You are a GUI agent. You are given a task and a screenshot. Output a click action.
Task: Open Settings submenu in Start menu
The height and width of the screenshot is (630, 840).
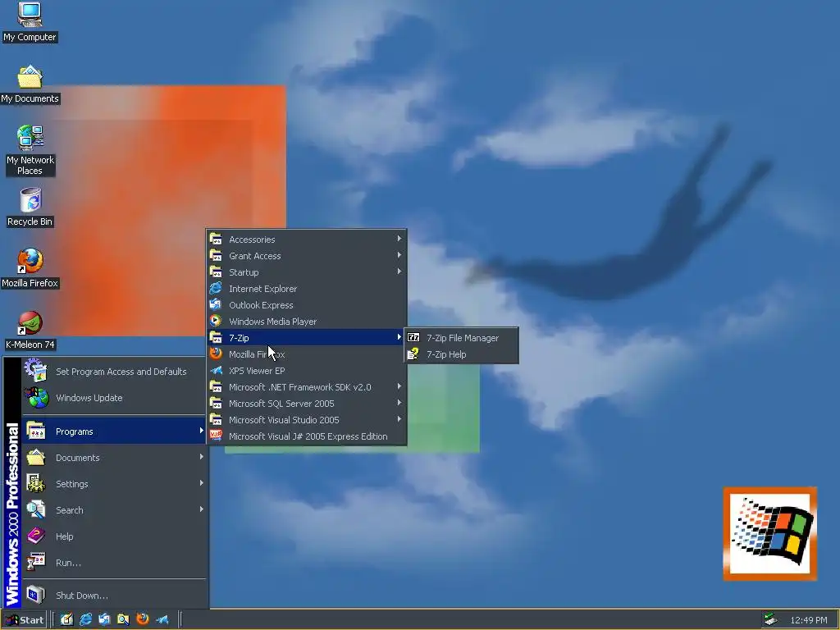pyautogui.click(x=113, y=484)
